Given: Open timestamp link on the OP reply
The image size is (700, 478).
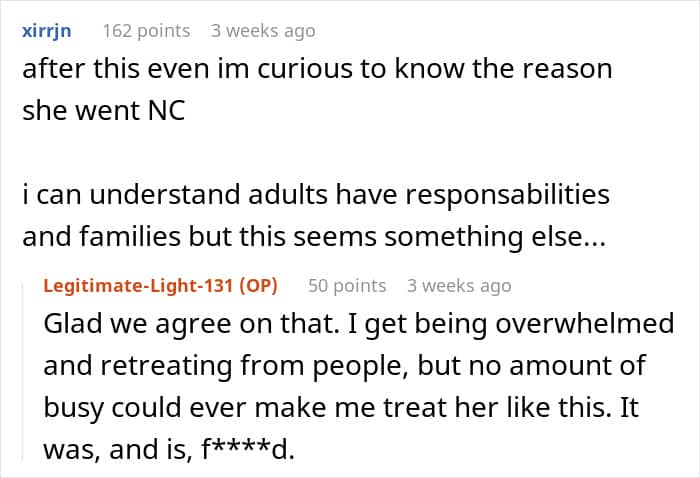Looking at the screenshot, I should tap(459, 286).
